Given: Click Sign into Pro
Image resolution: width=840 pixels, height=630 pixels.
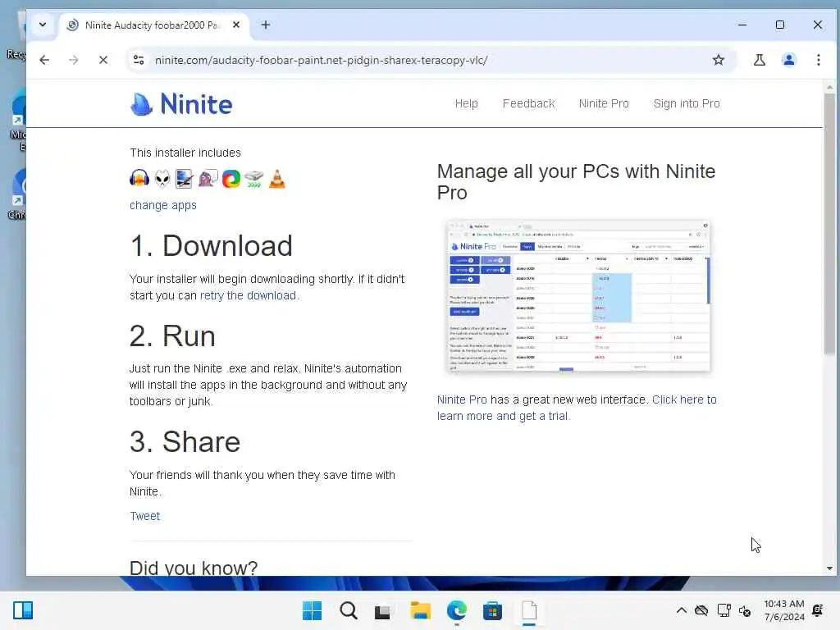Looking at the screenshot, I should [x=687, y=103].
